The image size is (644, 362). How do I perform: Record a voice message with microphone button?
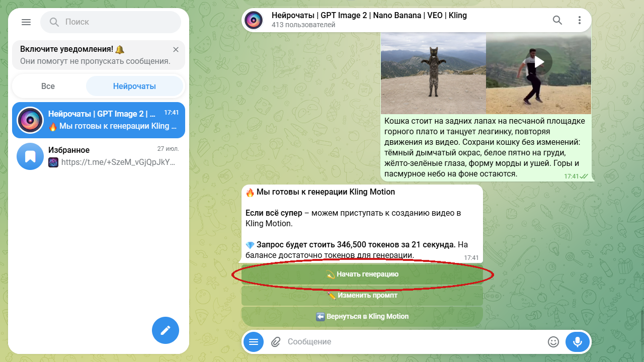pos(578,342)
